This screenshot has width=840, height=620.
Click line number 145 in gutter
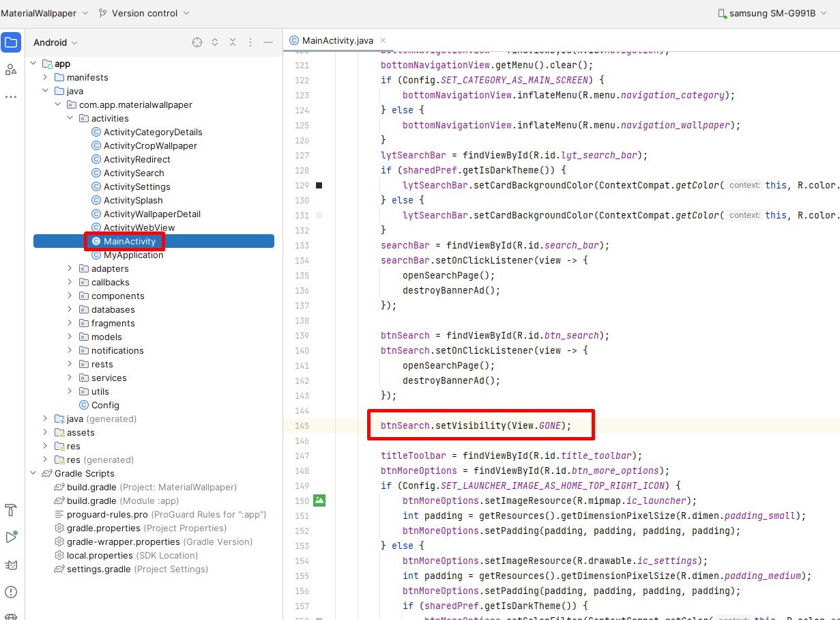(302, 425)
